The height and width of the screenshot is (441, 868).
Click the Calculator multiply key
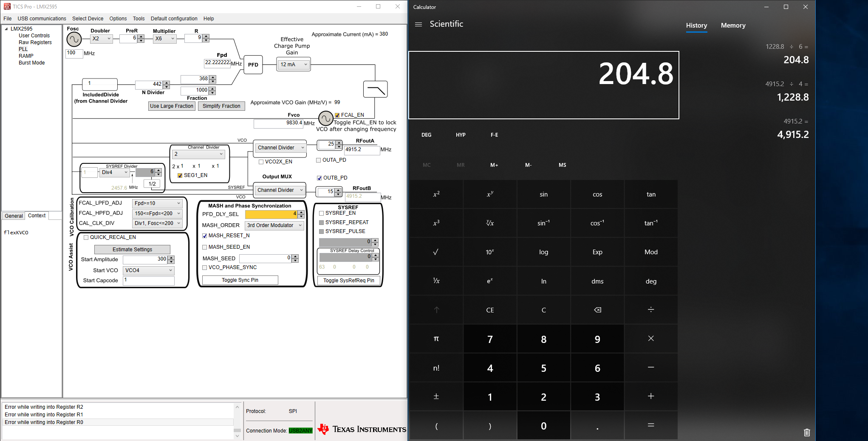click(651, 339)
